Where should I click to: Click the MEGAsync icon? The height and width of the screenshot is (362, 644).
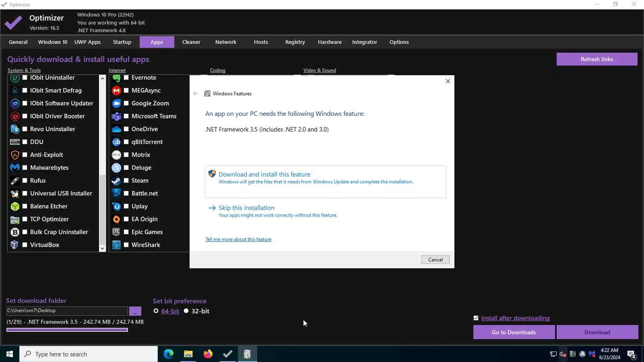[x=116, y=90]
